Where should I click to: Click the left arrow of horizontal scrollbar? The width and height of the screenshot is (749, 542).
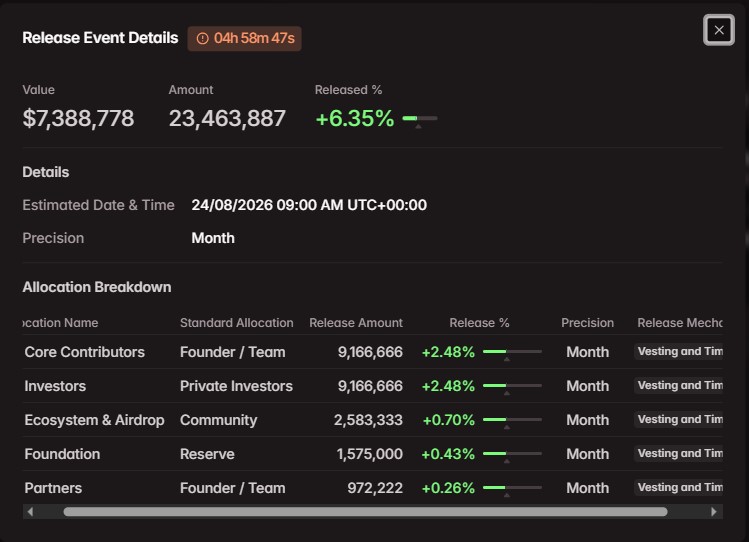pos(31,511)
